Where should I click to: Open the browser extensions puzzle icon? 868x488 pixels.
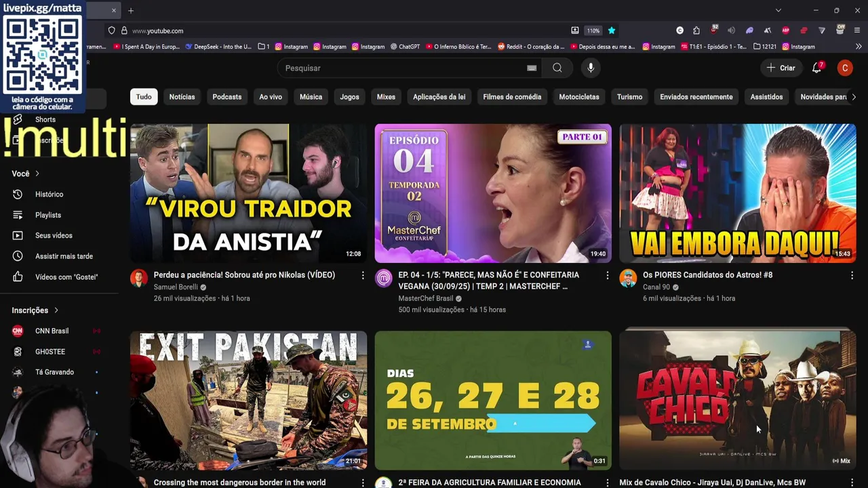click(x=696, y=30)
